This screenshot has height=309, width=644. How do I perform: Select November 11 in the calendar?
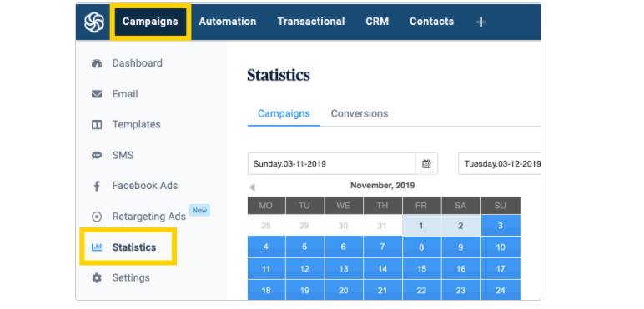coord(266,269)
